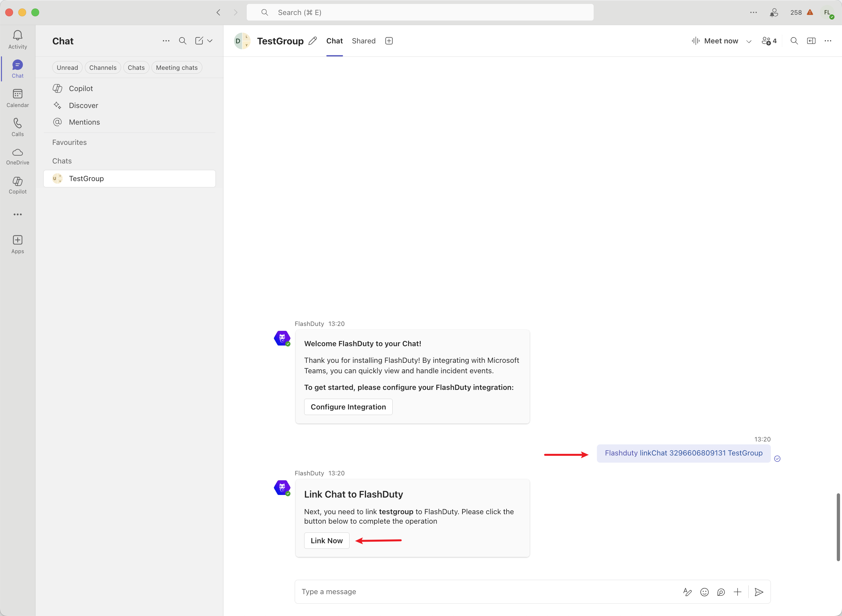Click the FlashDuty avatar on welcome message
Image resolution: width=842 pixels, height=616 pixels.
[282, 338]
